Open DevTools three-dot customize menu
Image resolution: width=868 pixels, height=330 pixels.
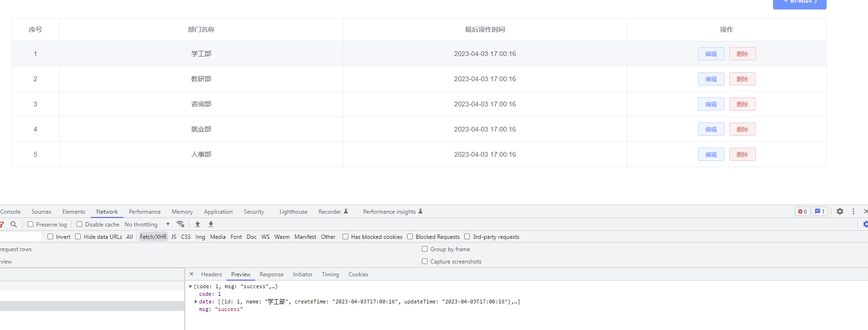click(853, 211)
